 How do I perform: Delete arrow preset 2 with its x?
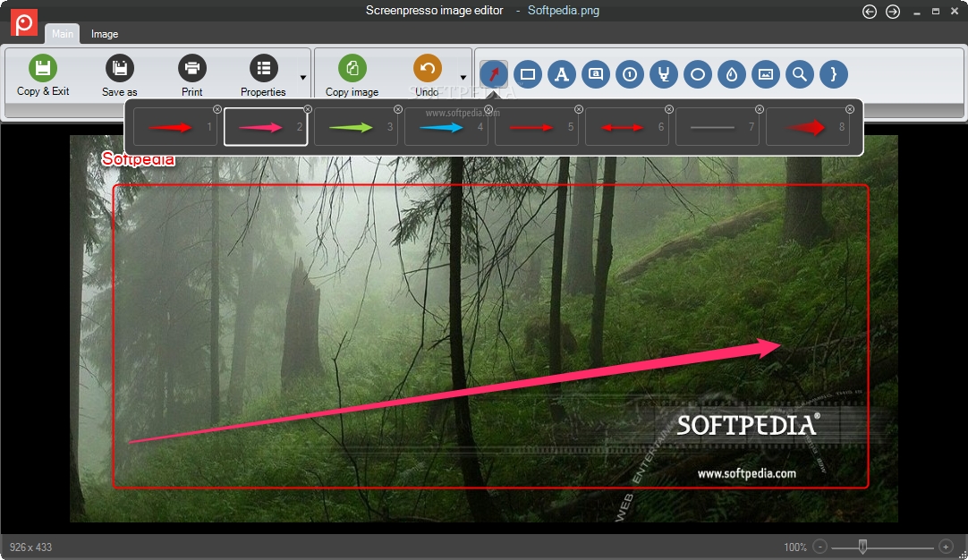pos(308,109)
